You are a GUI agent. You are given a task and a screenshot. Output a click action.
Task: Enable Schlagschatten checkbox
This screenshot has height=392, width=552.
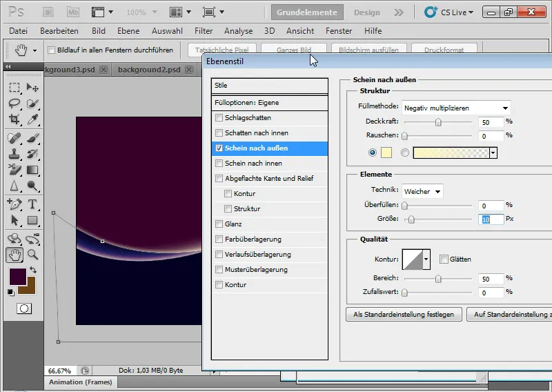click(x=219, y=117)
